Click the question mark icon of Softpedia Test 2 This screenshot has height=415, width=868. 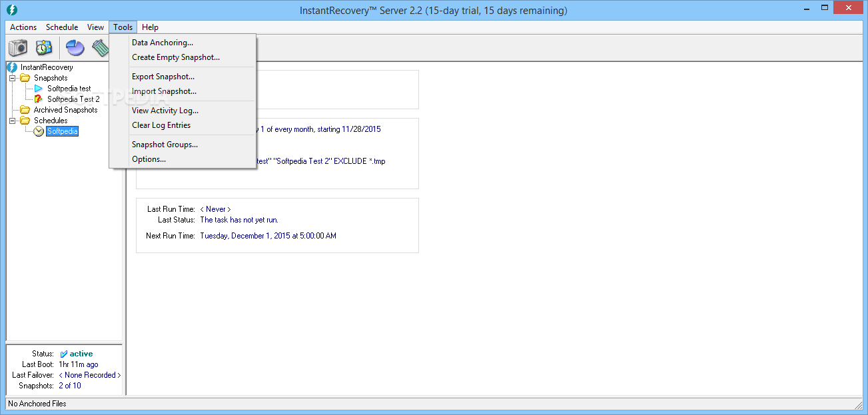39,99
